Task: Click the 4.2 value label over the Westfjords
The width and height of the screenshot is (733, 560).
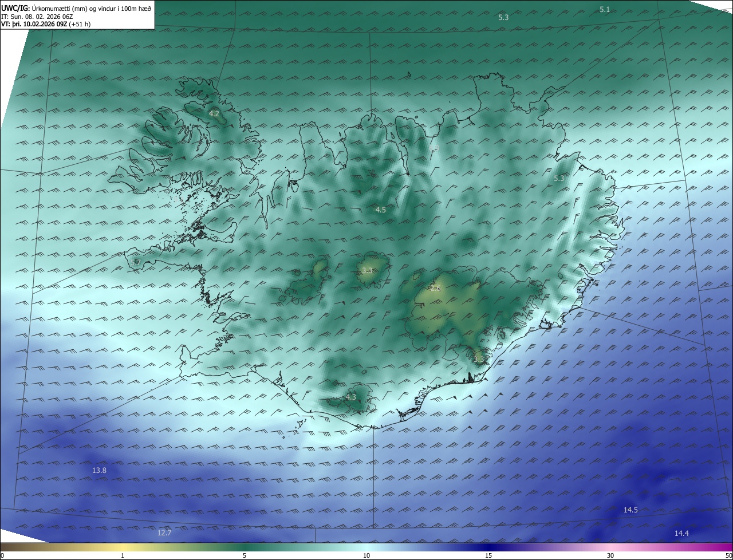Action: (x=214, y=114)
